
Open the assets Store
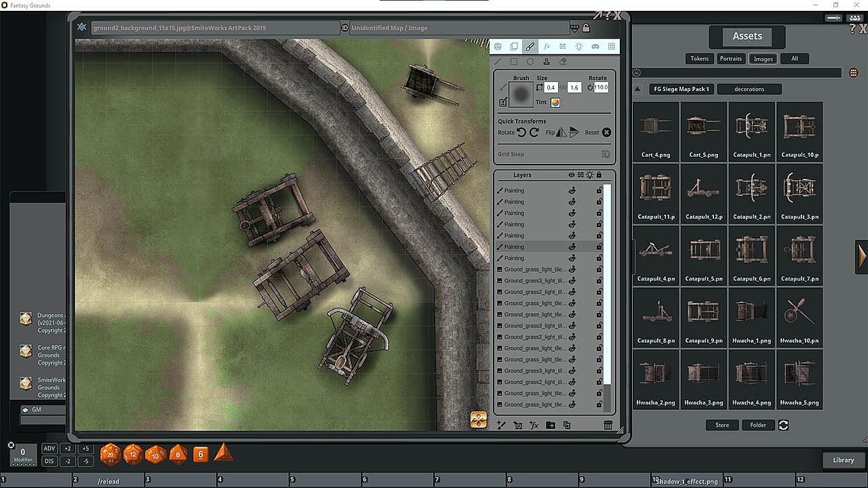pyautogui.click(x=722, y=425)
